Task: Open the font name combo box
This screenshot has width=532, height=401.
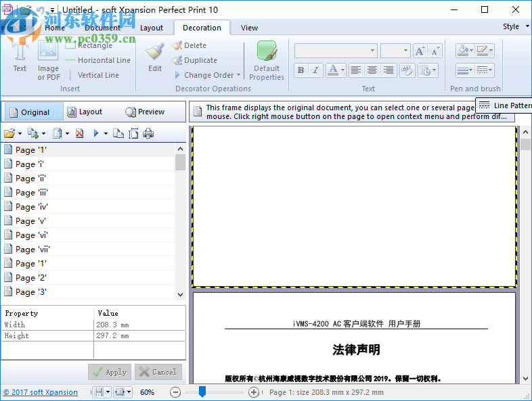Action: coord(336,51)
